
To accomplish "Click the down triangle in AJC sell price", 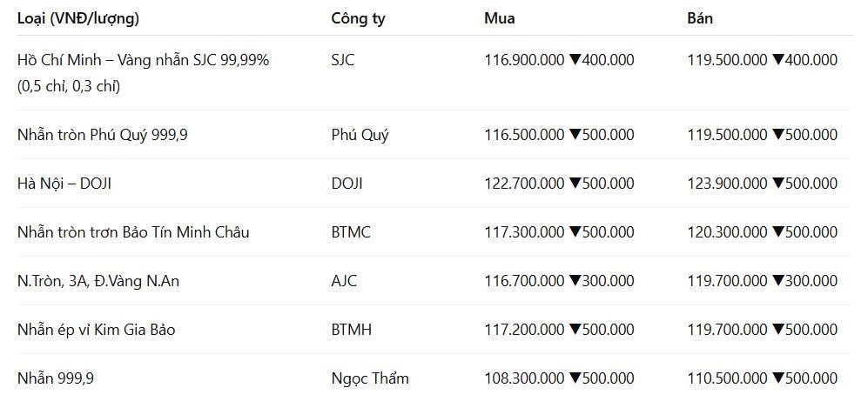I will coord(777,281).
